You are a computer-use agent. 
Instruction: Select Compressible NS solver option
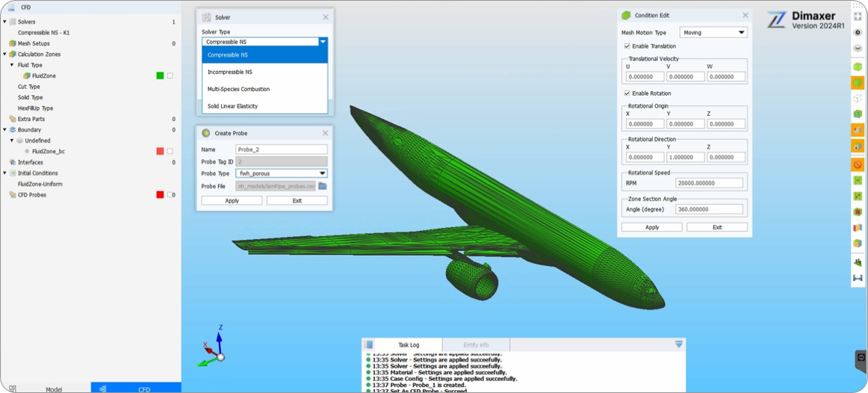[264, 55]
